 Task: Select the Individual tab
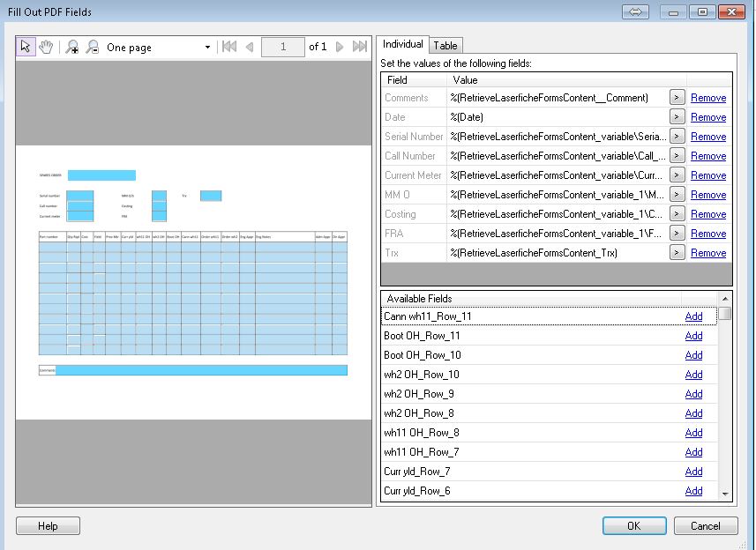[402, 44]
